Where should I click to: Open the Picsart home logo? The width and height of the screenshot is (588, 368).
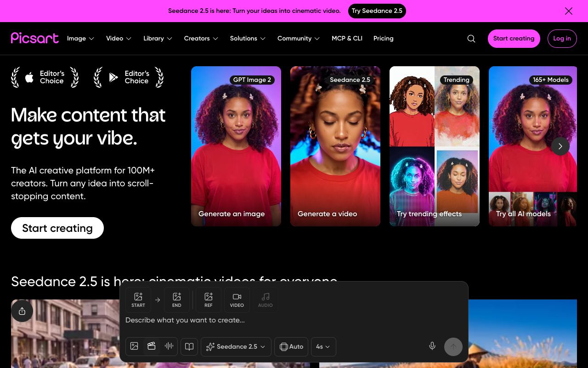(35, 38)
